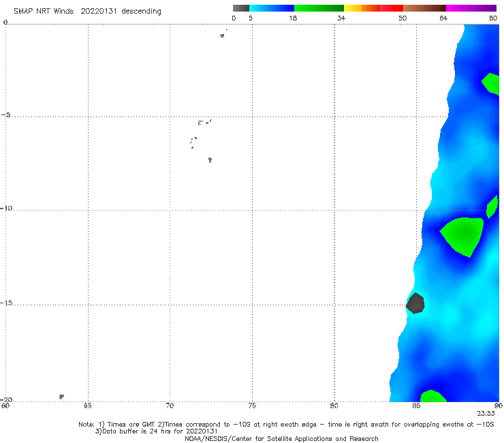Click the NOAA/NESDIS credit line
This screenshot has width=504, height=443.
coord(281,438)
